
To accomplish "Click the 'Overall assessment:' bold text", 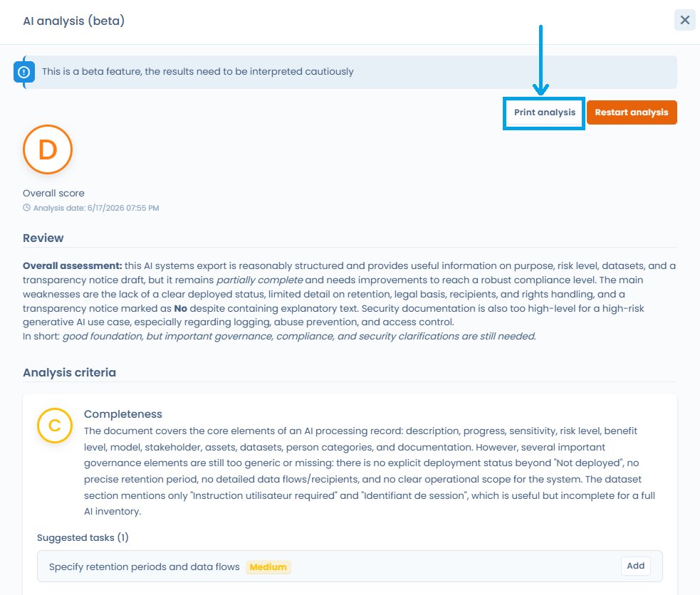I will click(73, 266).
